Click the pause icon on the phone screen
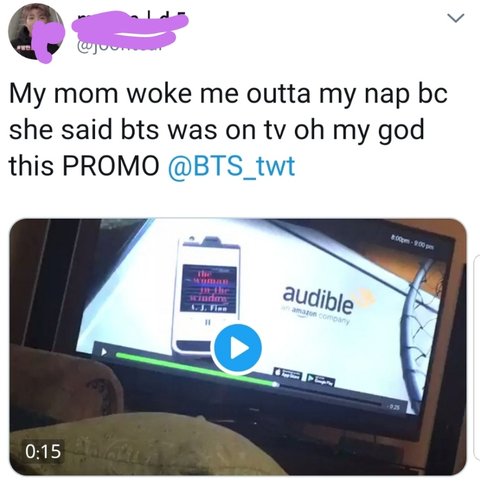This screenshot has width=480, height=494. coord(208,322)
